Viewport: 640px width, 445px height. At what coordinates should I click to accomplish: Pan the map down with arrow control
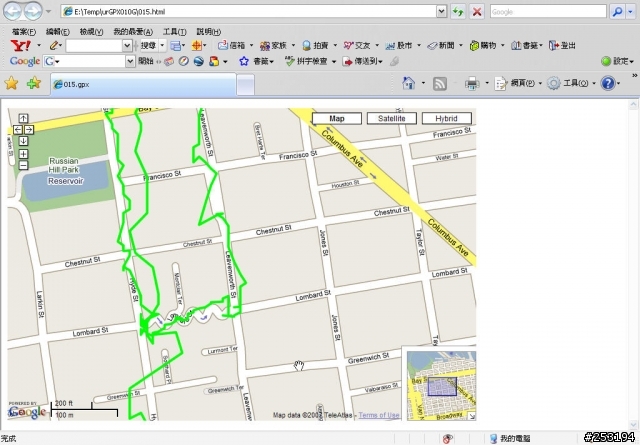tap(23, 141)
